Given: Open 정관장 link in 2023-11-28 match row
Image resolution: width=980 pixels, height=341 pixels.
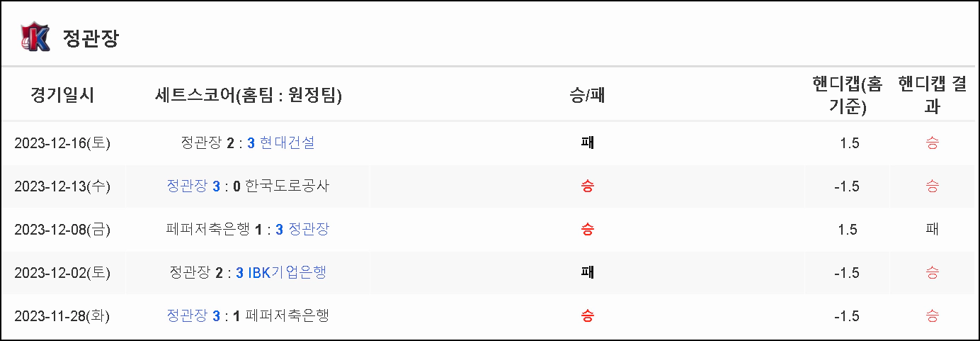Looking at the screenshot, I should point(187,316).
